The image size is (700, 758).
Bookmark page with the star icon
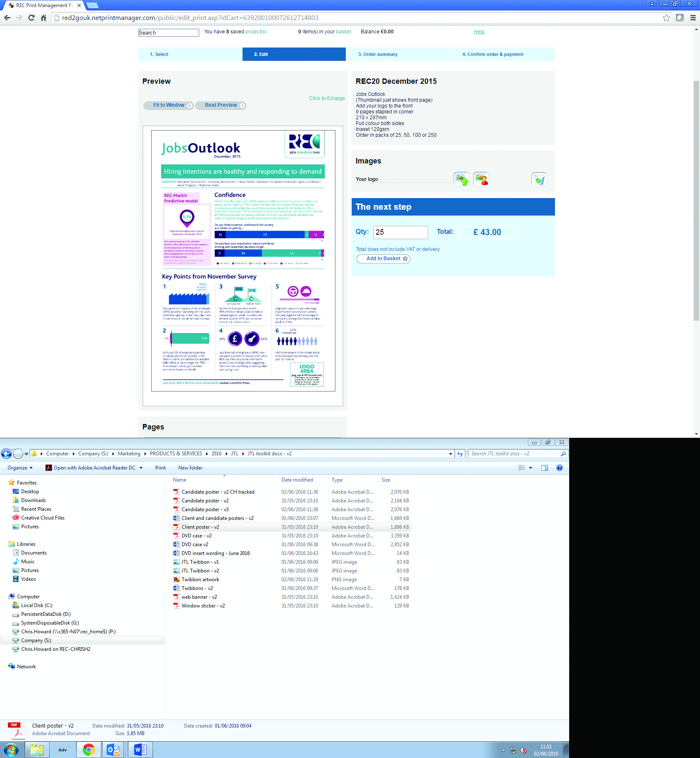coord(666,18)
